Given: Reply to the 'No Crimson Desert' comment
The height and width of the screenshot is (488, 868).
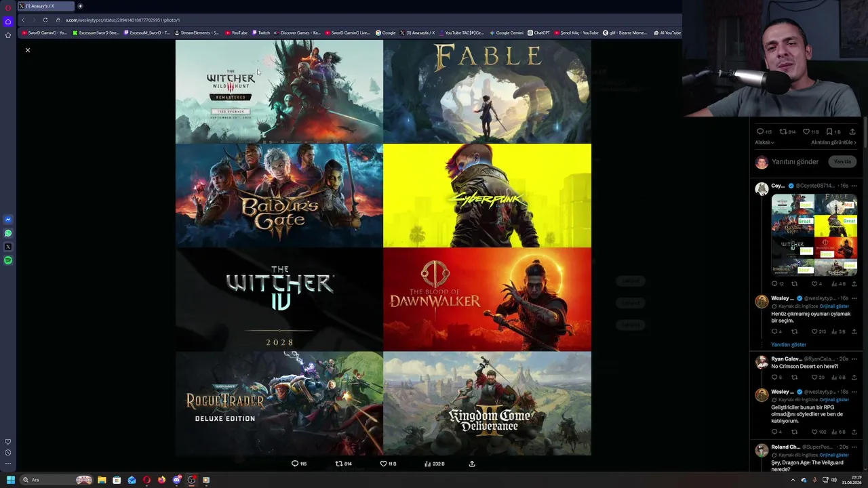Looking at the screenshot, I should (x=774, y=377).
